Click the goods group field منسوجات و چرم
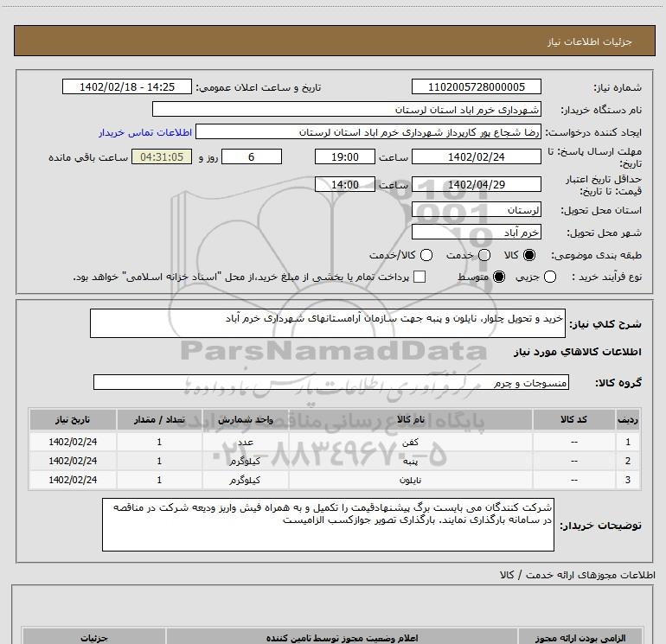The image size is (666, 644). click(x=331, y=382)
